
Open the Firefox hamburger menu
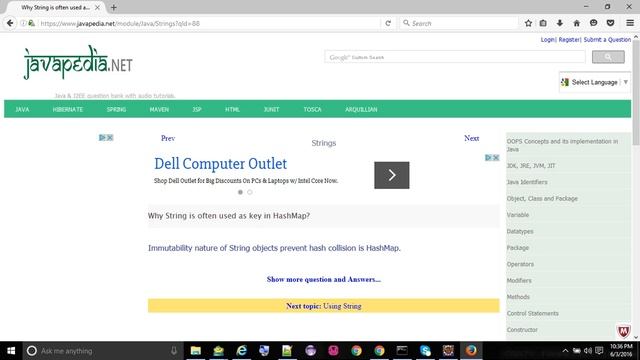click(630, 23)
